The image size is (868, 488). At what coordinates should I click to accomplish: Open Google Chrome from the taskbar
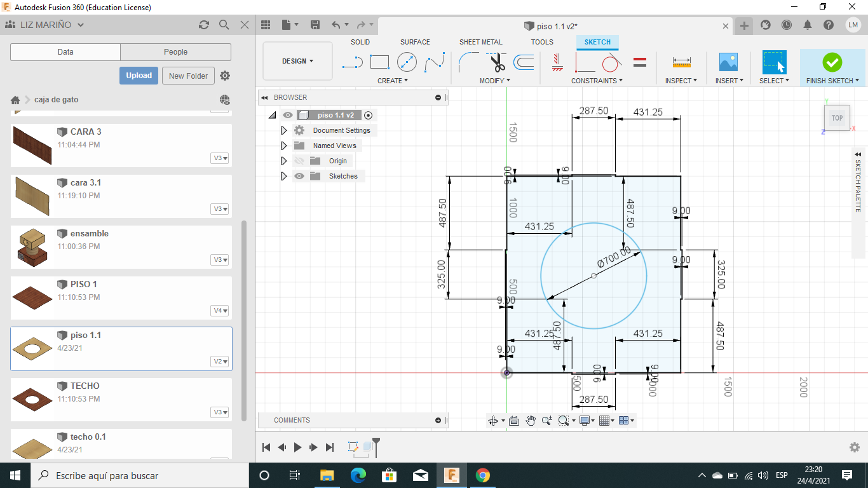click(482, 475)
